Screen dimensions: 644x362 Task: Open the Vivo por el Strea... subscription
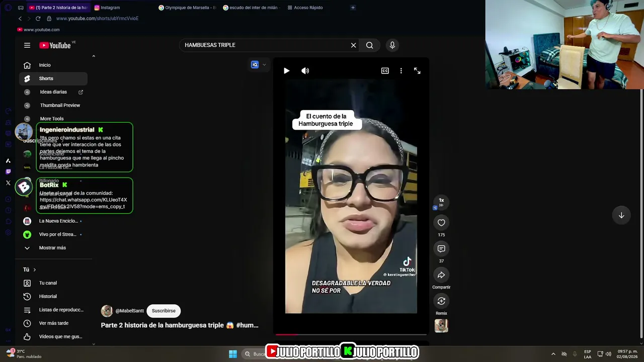pos(53,234)
